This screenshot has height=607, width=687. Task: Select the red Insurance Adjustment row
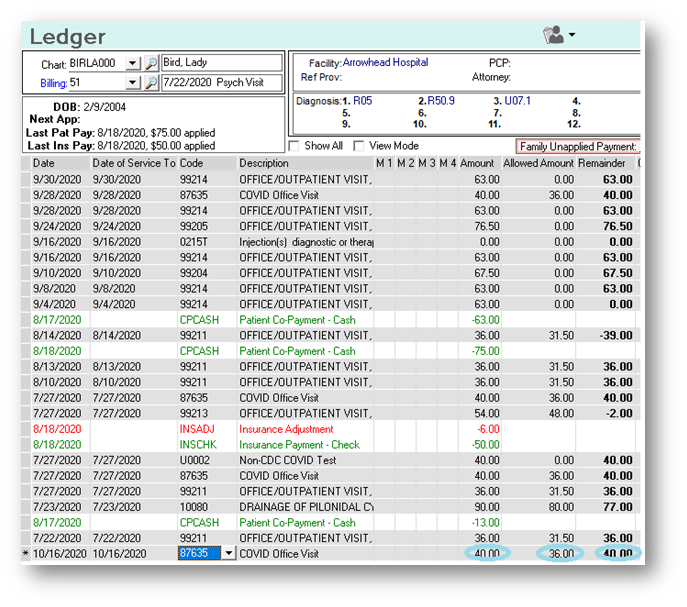pos(331,429)
